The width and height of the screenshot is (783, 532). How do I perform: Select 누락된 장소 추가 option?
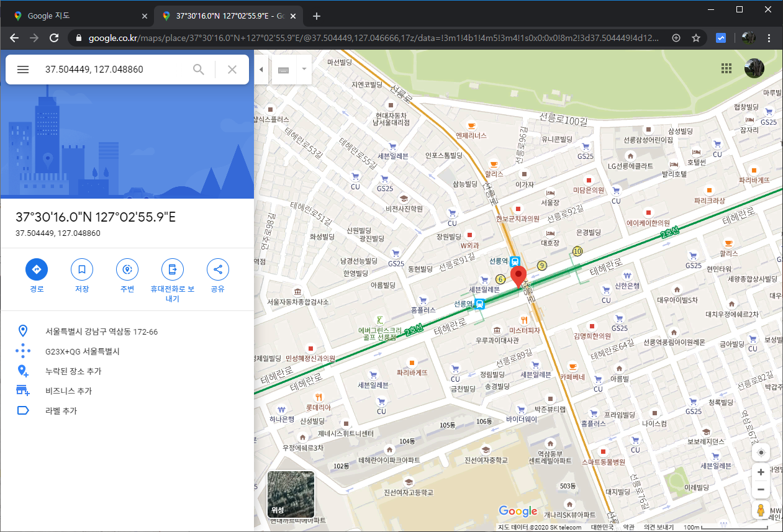pyautogui.click(x=73, y=371)
